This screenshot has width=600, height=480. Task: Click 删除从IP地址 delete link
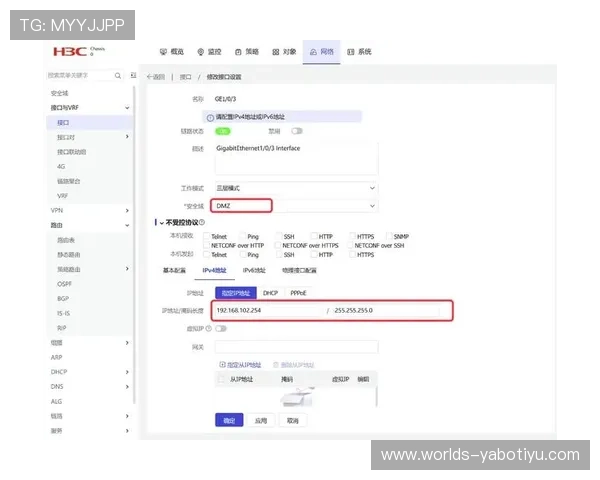pos(293,365)
